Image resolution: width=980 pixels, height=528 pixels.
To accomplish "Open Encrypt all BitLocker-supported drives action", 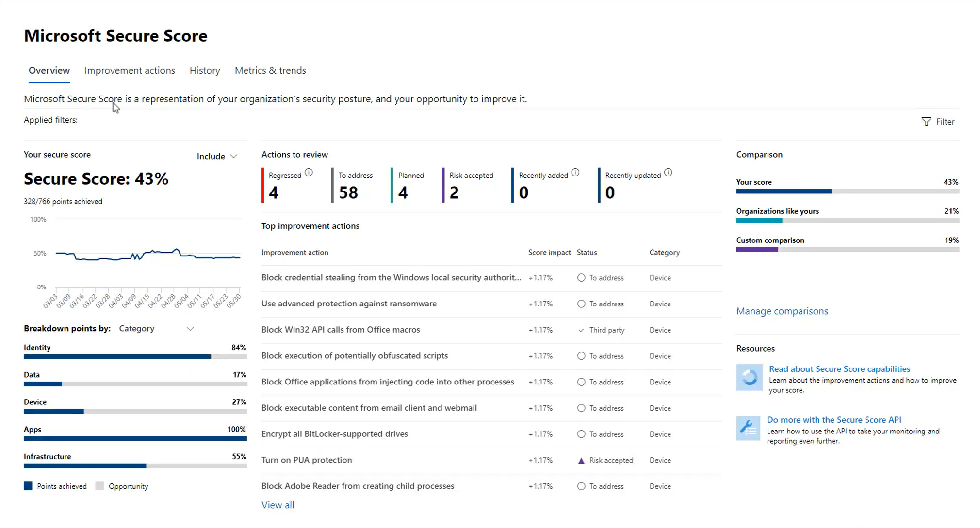I will (335, 434).
